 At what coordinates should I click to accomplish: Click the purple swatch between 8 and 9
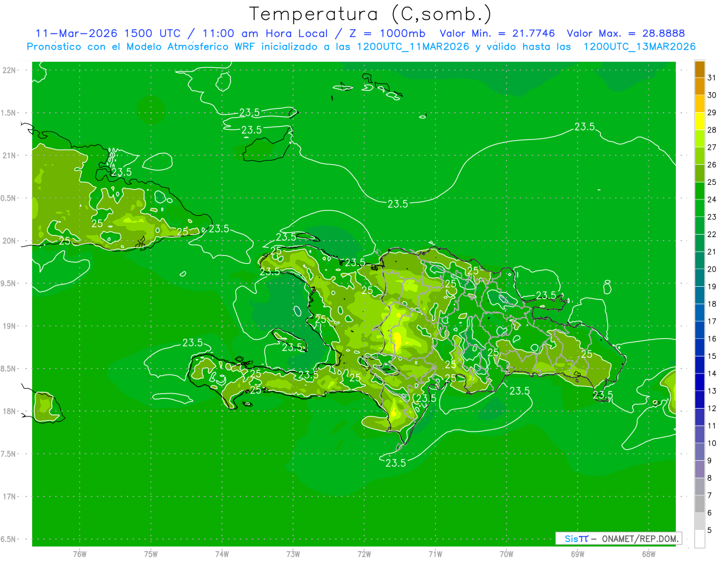[x=699, y=469]
